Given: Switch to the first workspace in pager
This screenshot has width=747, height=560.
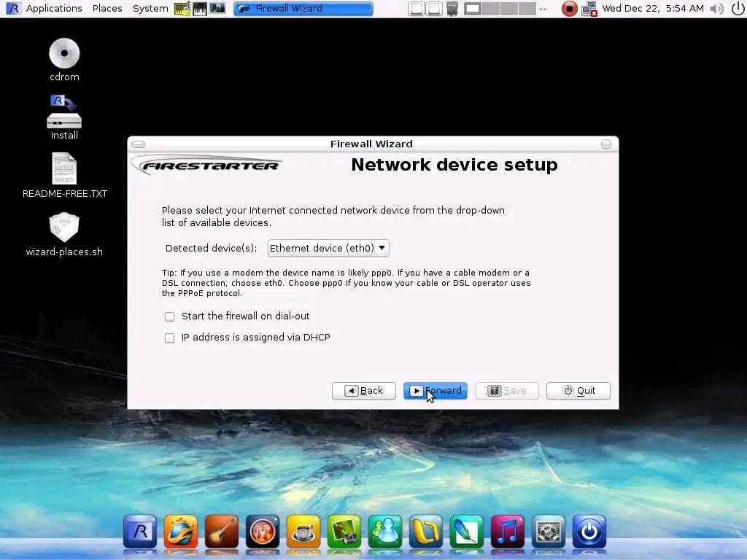Looking at the screenshot, I should [473, 9].
